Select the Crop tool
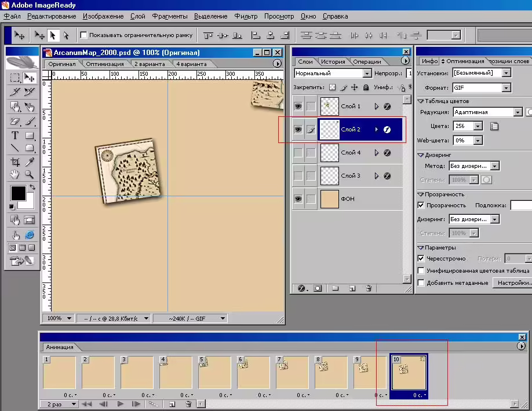The height and width of the screenshot is (411, 532). tap(15, 162)
